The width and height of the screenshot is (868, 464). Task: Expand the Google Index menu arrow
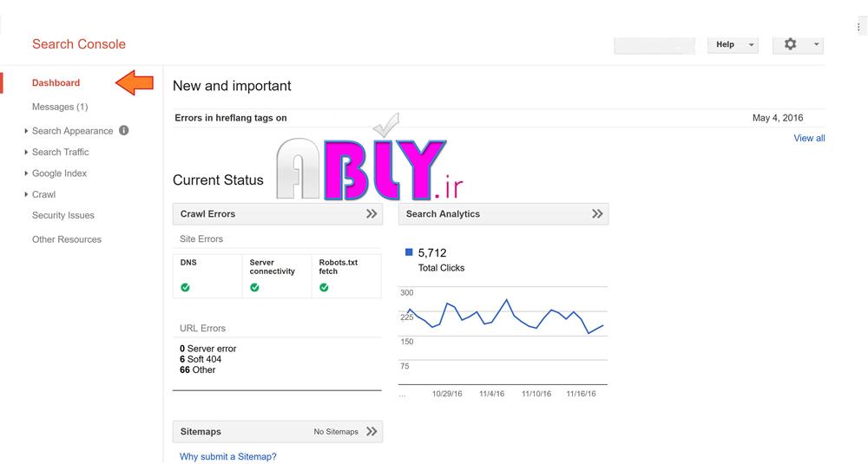[x=26, y=173]
